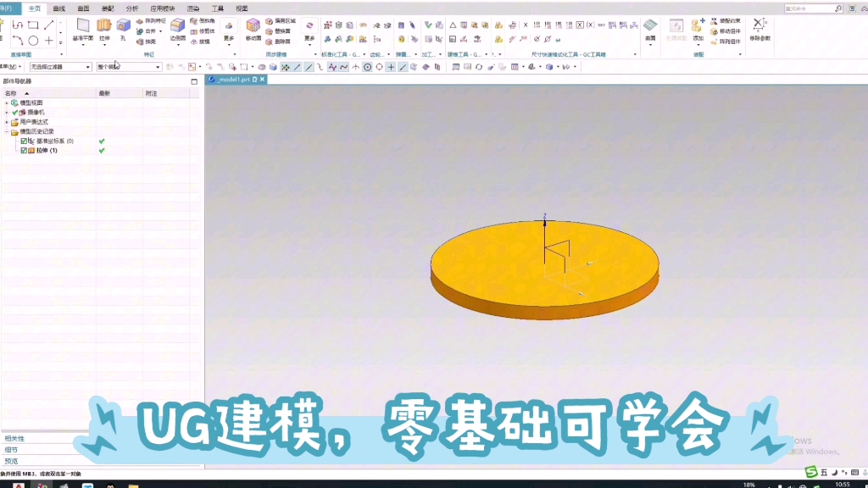Uncheck the 基准坐标系 (0) checkbox
The image size is (868, 488).
click(24, 141)
